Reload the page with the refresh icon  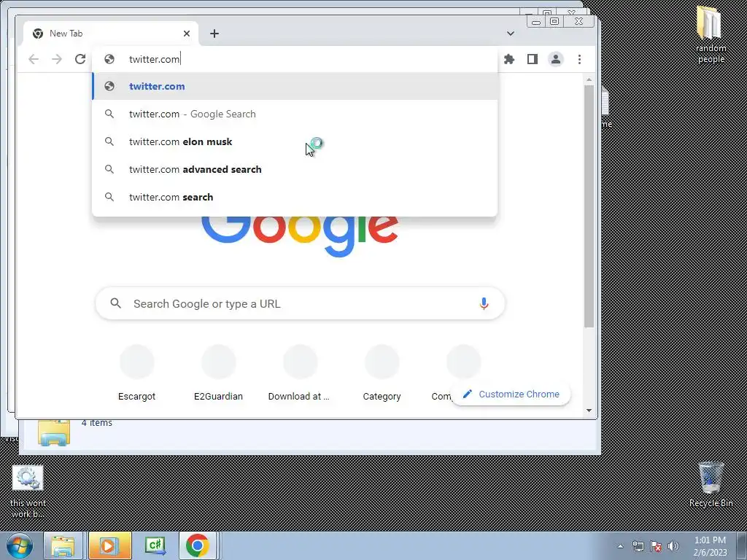[80, 59]
